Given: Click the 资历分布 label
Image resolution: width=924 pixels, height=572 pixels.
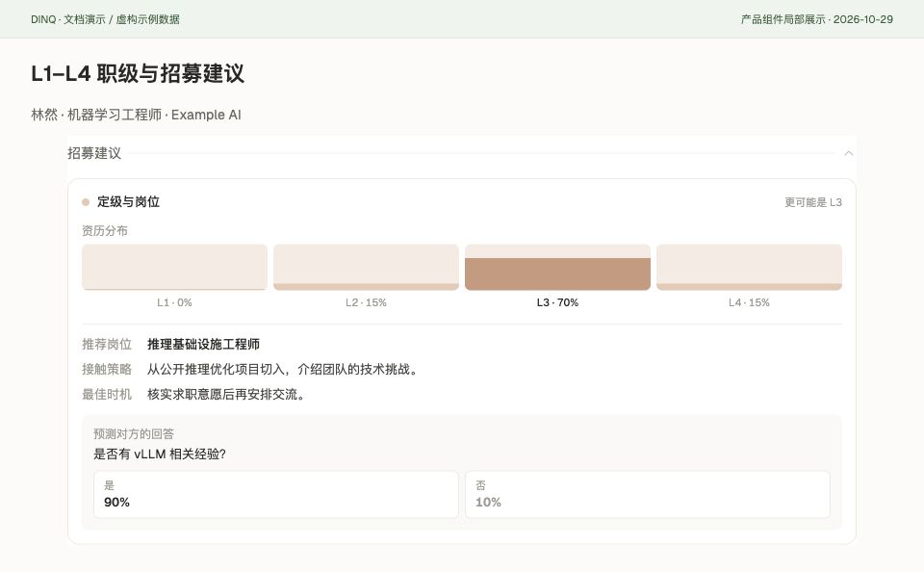Looking at the screenshot, I should click(105, 230).
